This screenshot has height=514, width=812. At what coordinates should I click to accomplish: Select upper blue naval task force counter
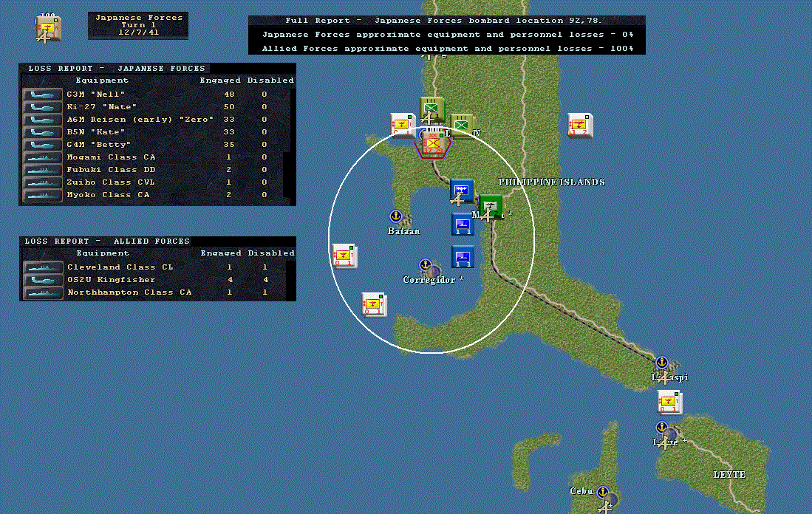click(x=462, y=224)
